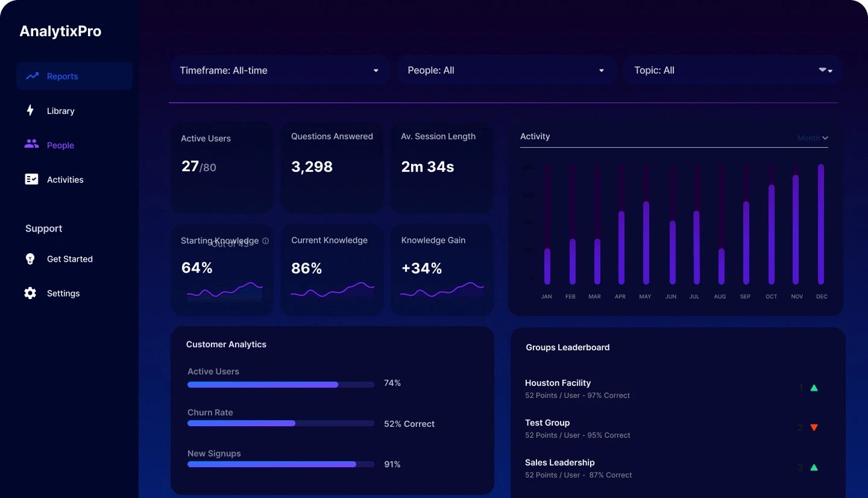Click the Library lightning bolt icon
The height and width of the screenshot is (498, 868).
coord(30,110)
